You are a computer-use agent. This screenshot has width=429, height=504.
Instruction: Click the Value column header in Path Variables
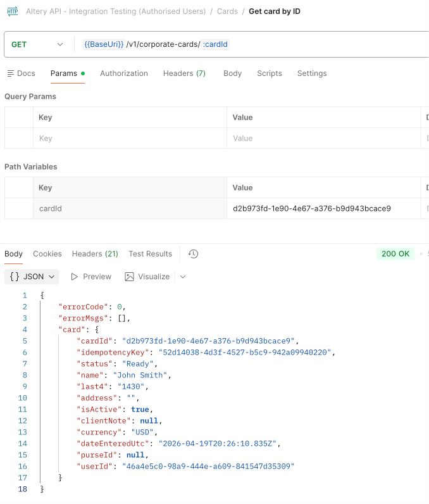point(324,187)
